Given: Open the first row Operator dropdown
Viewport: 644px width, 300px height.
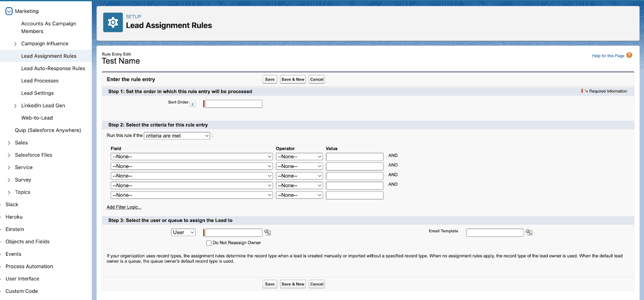Looking at the screenshot, I should 299,157.
